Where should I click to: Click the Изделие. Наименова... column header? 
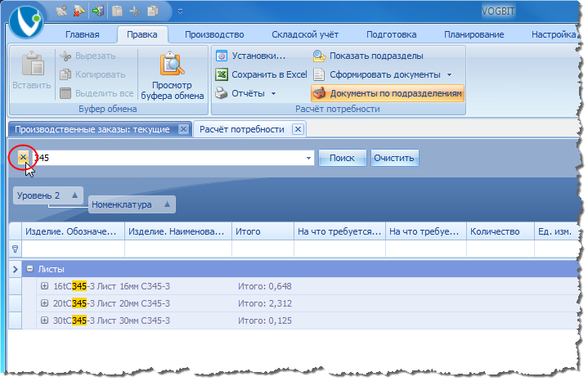(x=178, y=231)
